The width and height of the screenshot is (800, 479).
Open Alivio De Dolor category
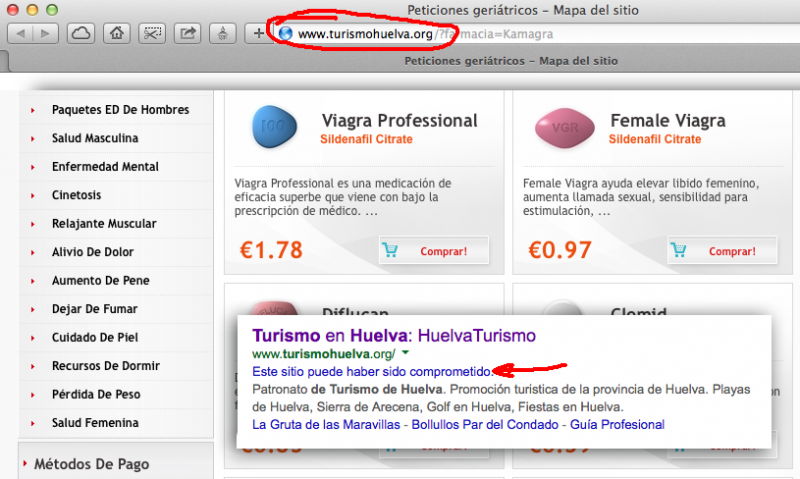93,252
